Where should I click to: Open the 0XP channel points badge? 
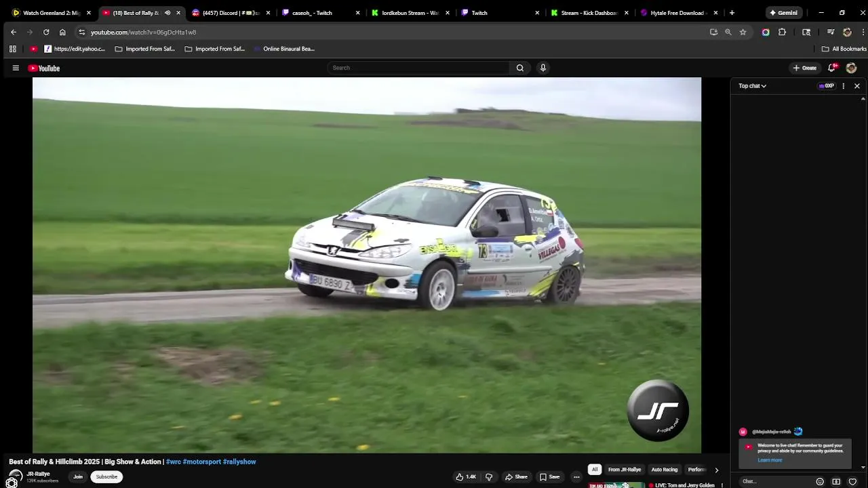pyautogui.click(x=827, y=86)
